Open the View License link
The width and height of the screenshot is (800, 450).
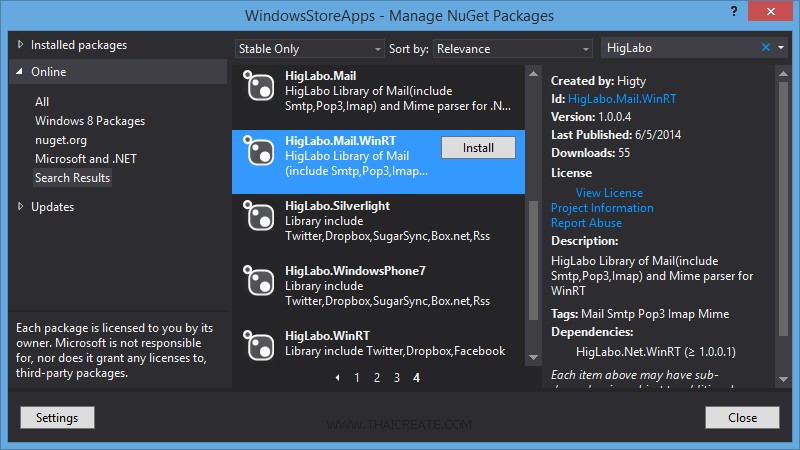coord(609,193)
